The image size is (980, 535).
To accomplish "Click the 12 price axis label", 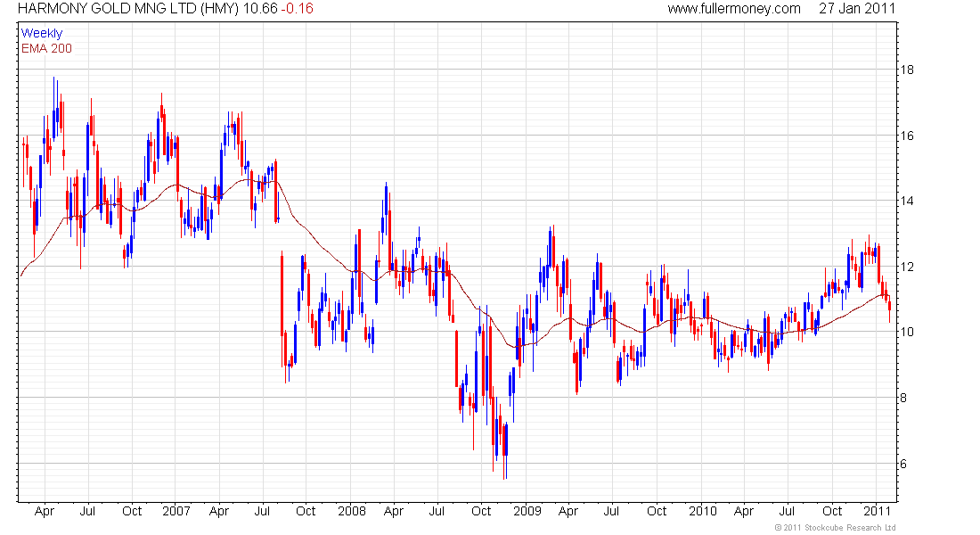I will point(907,267).
